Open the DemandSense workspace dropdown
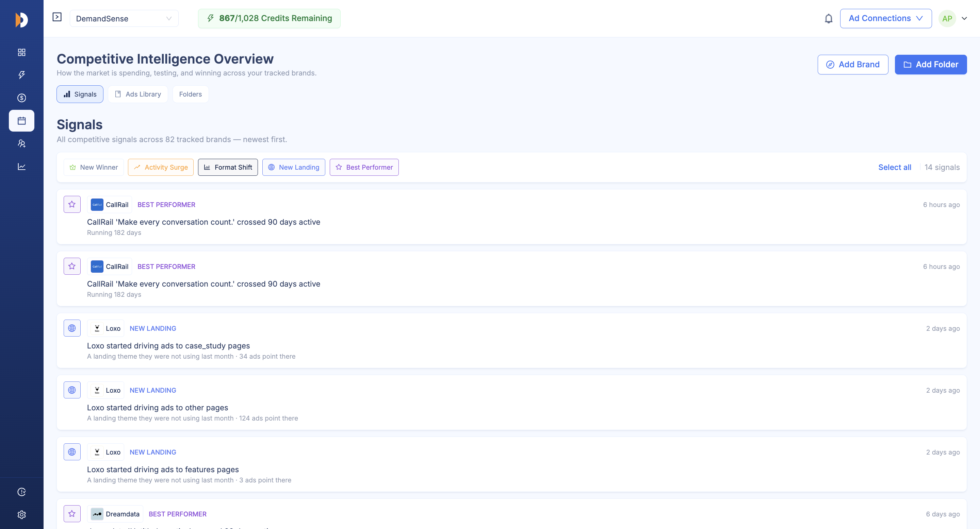The image size is (980, 529). click(x=124, y=19)
